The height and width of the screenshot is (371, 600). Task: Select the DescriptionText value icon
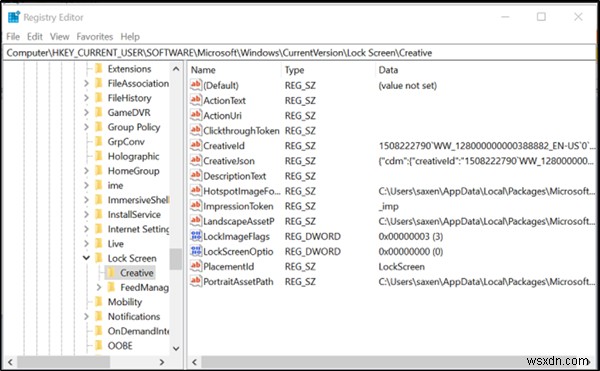point(196,176)
